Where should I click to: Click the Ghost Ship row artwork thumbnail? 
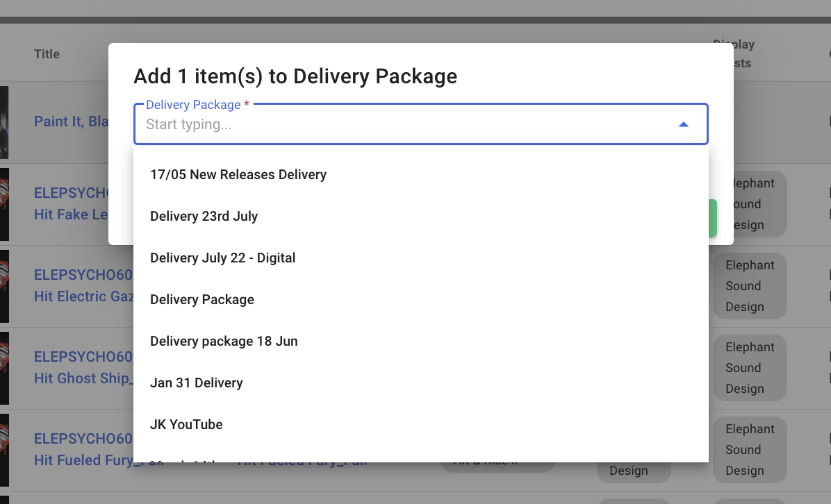point(4,368)
